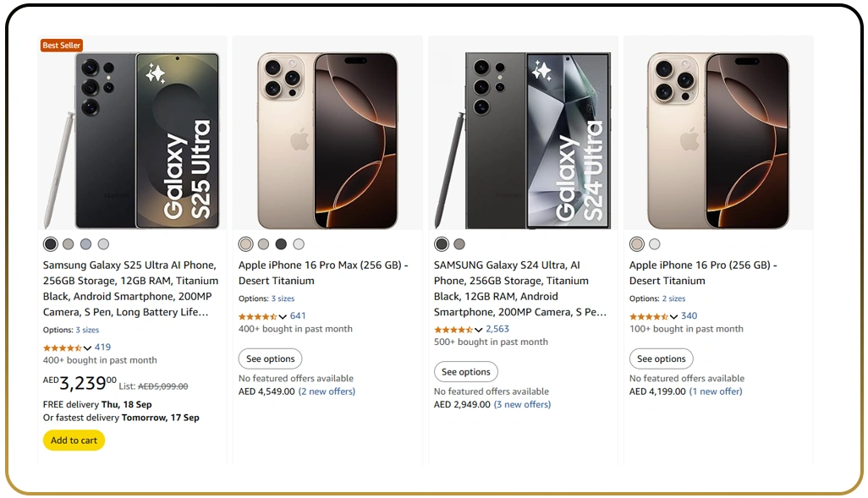Open the 3 new offers link for Galaxy S24 Ultra

(523, 404)
